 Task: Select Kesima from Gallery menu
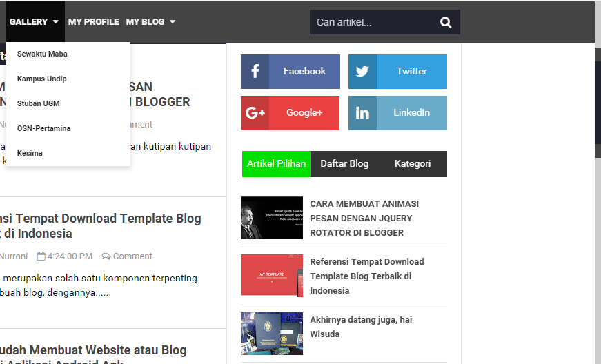30,153
